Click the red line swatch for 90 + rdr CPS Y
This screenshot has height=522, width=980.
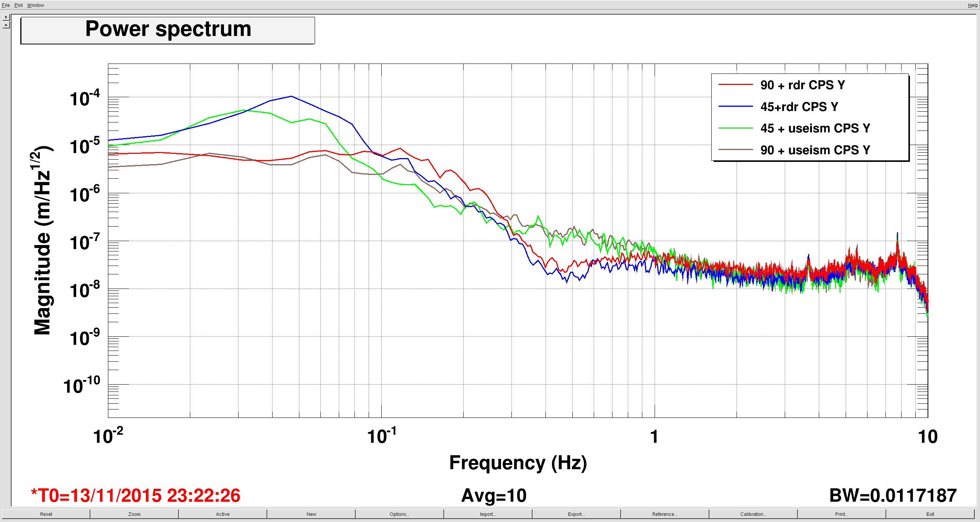pos(736,85)
